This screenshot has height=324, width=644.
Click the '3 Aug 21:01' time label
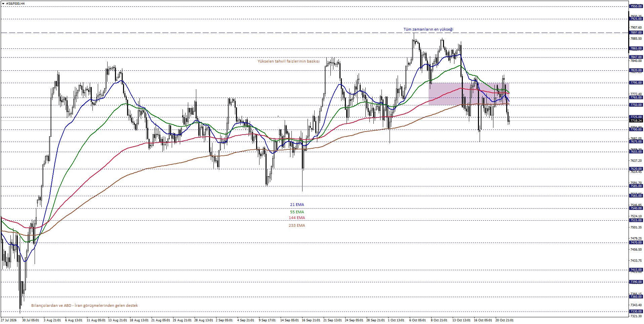52,320
